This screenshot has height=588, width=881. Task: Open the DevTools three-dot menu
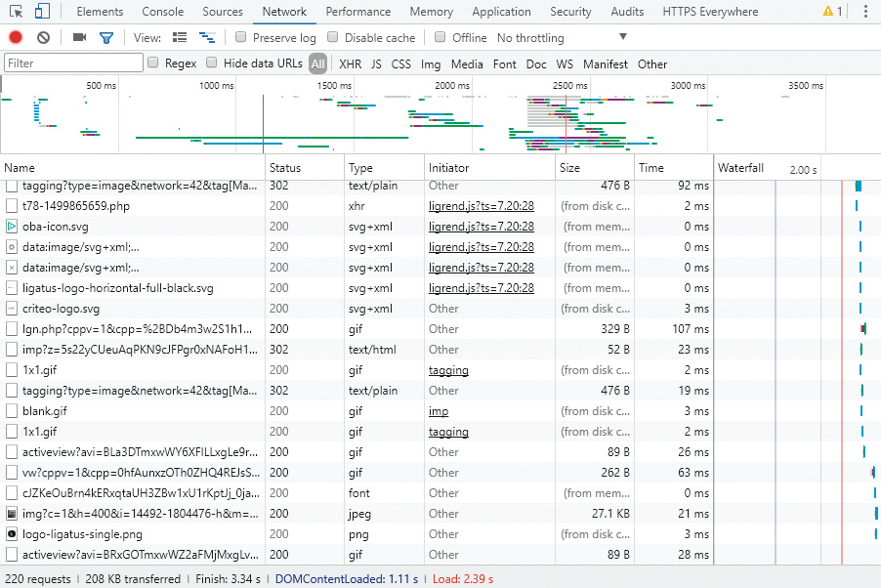[x=864, y=12]
